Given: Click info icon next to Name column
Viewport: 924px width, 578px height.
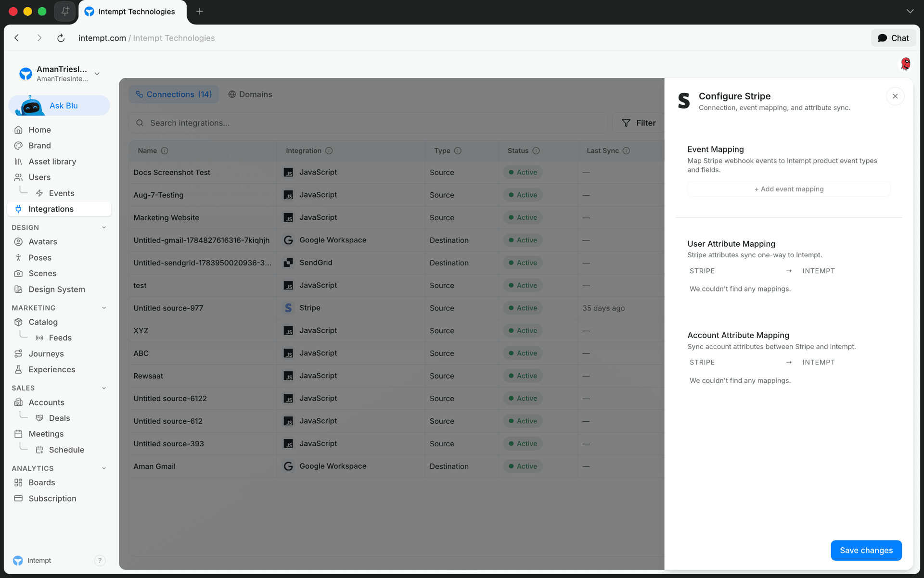Looking at the screenshot, I should click(x=165, y=151).
